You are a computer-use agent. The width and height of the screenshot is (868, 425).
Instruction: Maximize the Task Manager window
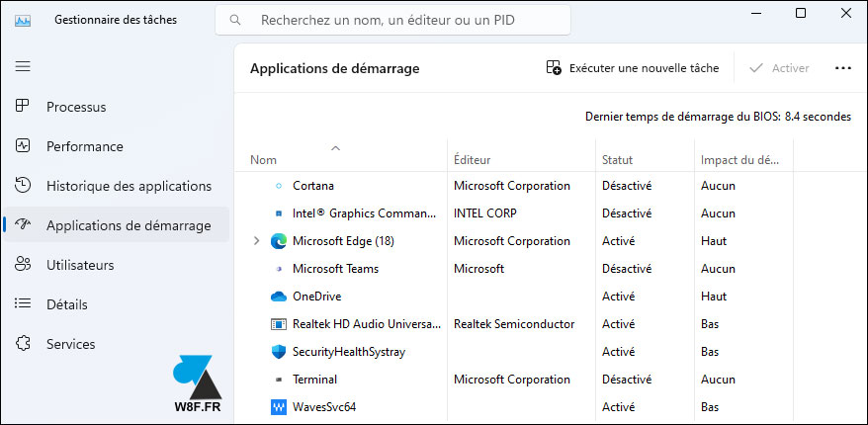click(x=801, y=13)
